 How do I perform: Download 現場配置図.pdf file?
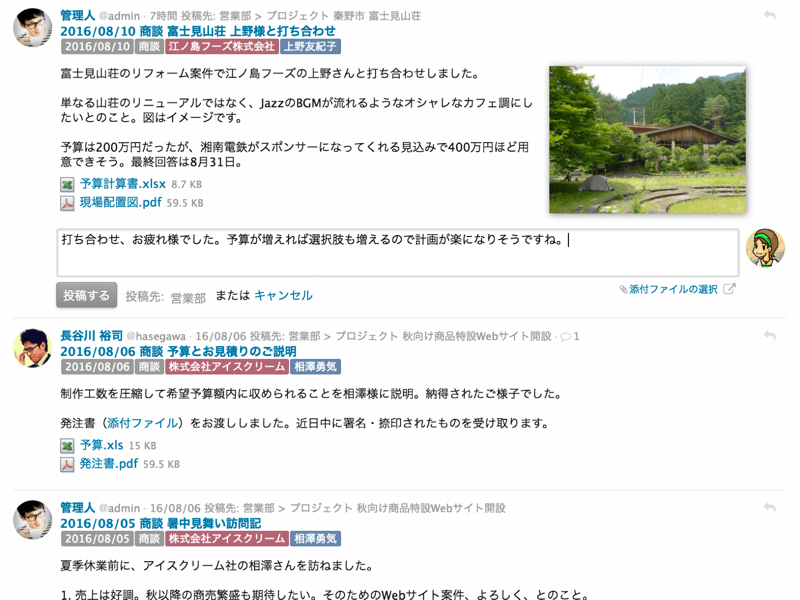pos(120,203)
